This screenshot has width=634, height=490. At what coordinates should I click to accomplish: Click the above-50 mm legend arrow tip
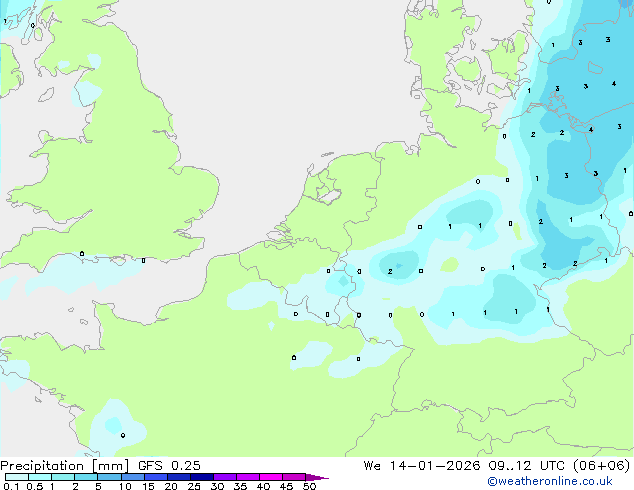coord(317,477)
